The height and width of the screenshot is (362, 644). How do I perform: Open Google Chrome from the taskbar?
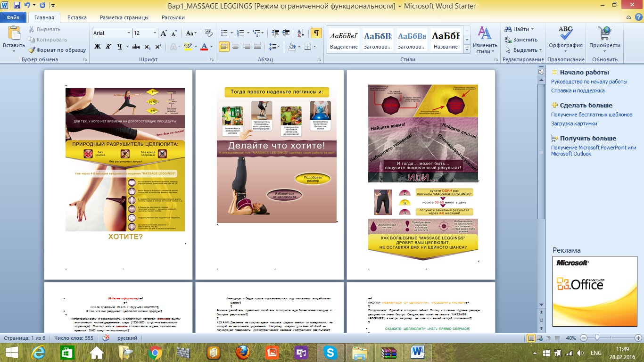pyautogui.click(x=154, y=353)
